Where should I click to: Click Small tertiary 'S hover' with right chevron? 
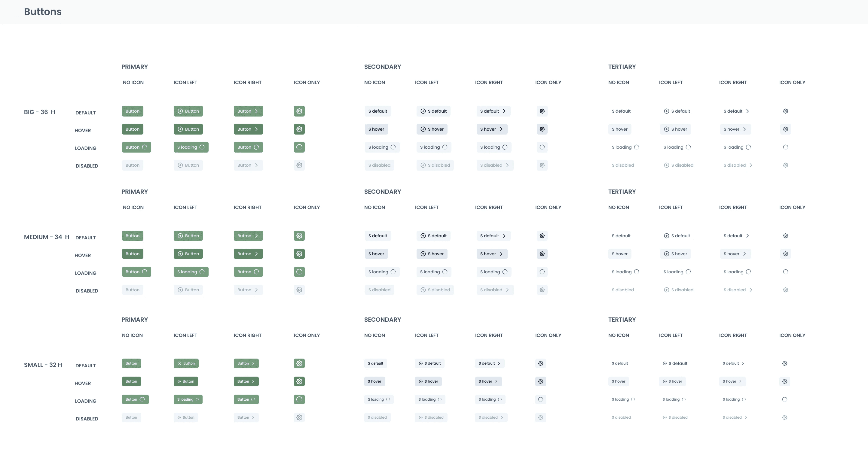[x=732, y=382]
